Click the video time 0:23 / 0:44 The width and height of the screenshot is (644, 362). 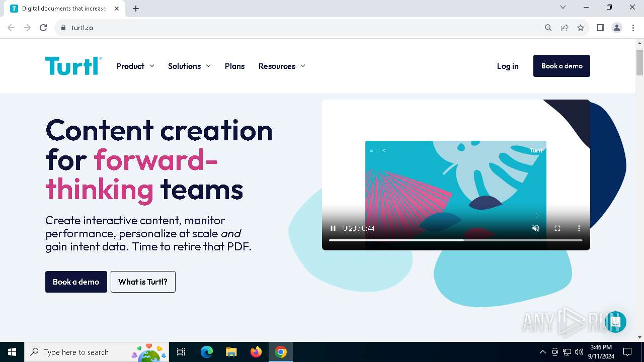pos(359,228)
